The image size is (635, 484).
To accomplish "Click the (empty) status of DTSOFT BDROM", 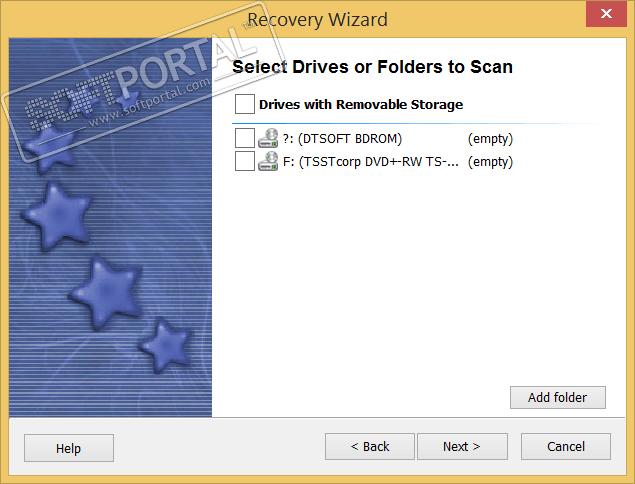I will click(490, 138).
